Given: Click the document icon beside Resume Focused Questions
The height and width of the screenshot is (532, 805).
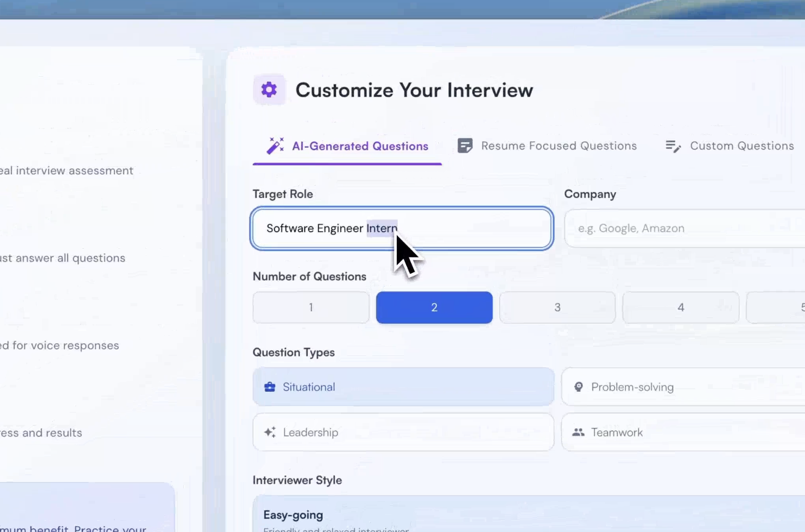Looking at the screenshot, I should [465, 145].
